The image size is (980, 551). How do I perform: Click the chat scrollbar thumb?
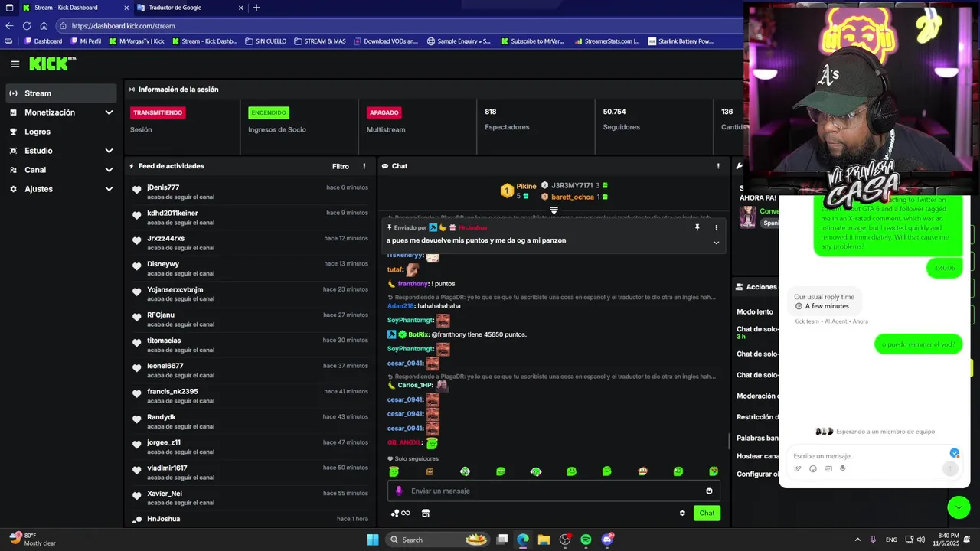pyautogui.click(x=729, y=441)
